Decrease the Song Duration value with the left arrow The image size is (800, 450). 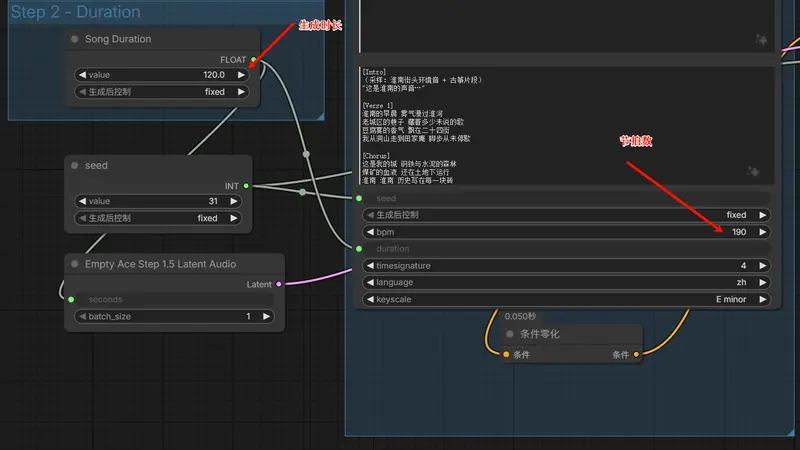pyautogui.click(x=82, y=75)
